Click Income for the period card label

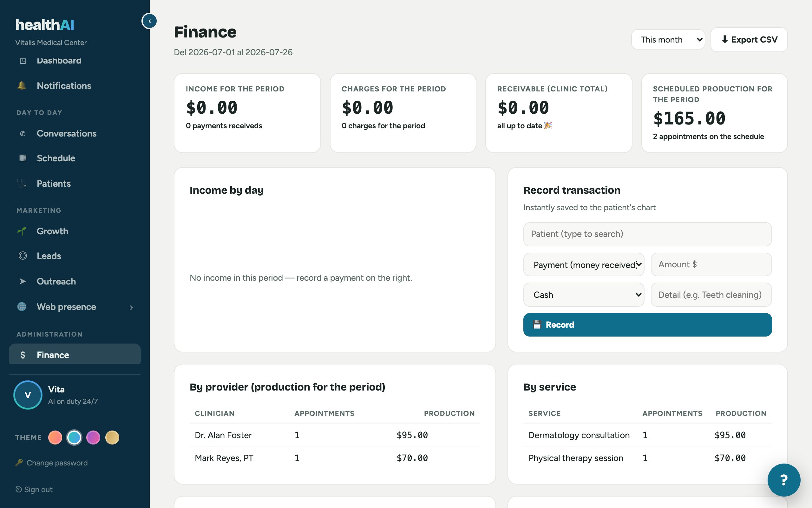235,89
